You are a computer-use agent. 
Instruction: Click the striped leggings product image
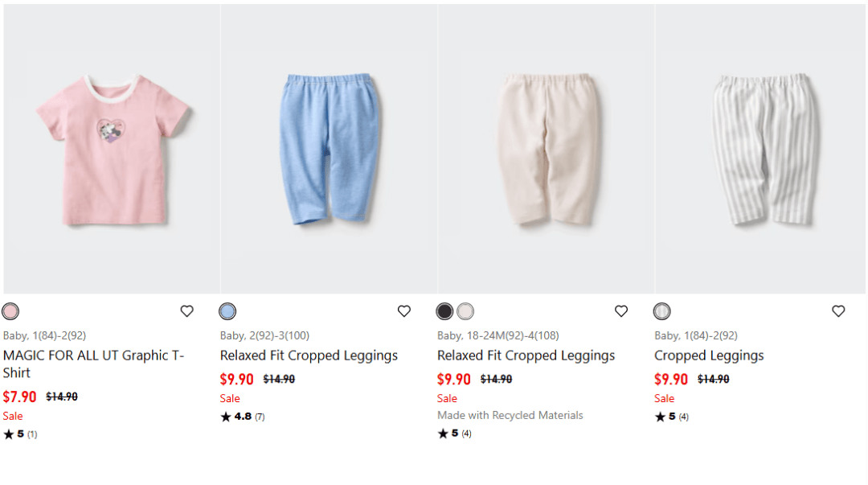pos(762,149)
